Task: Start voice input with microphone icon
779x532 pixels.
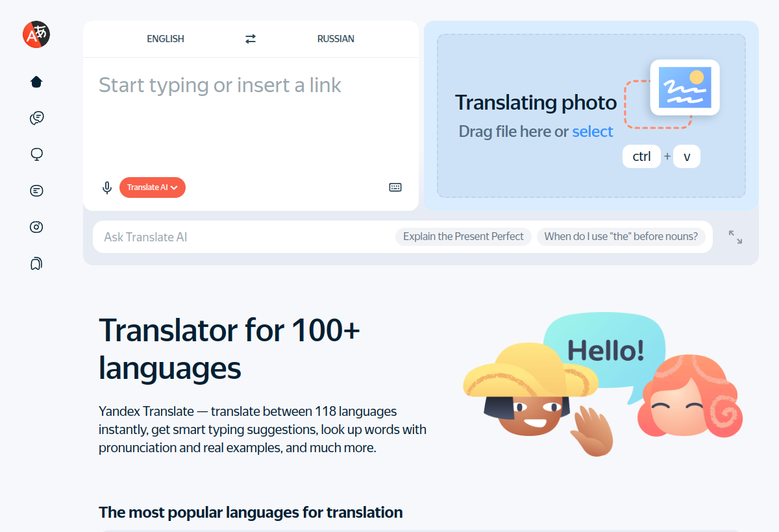Action: (107, 187)
